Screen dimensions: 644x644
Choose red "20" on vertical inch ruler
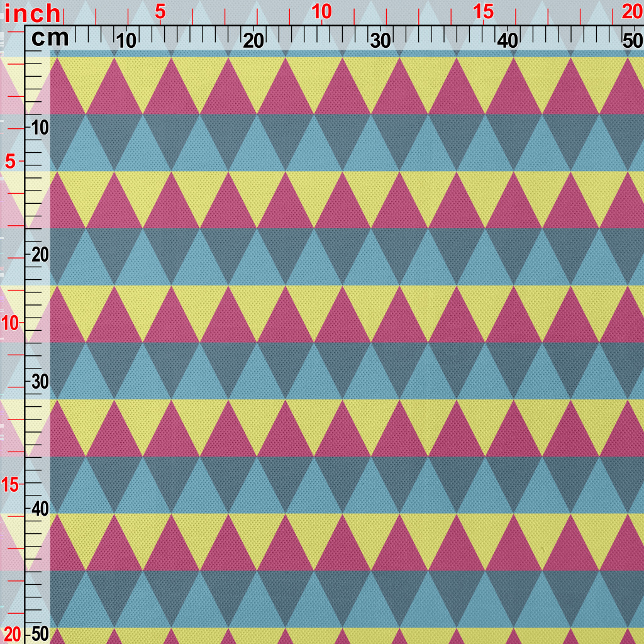pos(11,635)
